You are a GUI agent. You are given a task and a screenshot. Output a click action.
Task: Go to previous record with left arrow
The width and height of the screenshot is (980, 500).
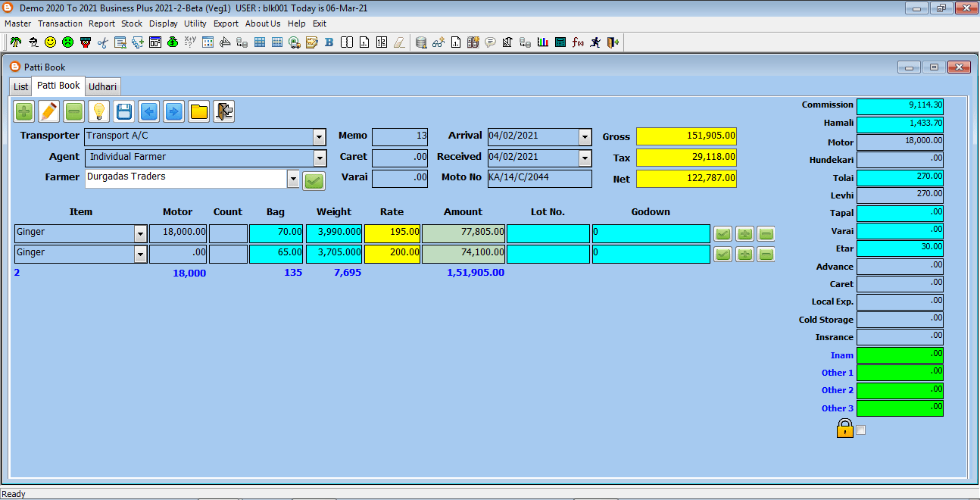pos(148,112)
